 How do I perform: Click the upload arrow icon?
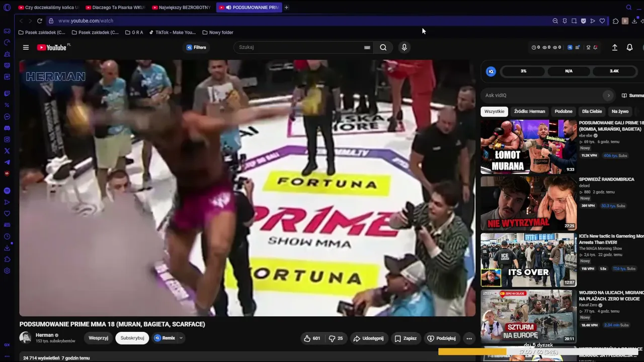[x=614, y=47]
